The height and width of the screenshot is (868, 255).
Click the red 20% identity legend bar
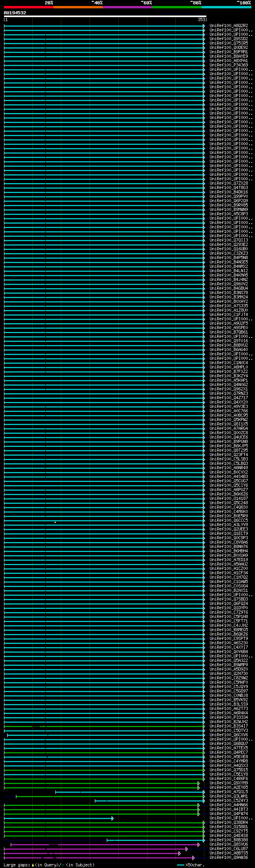(29, 7)
